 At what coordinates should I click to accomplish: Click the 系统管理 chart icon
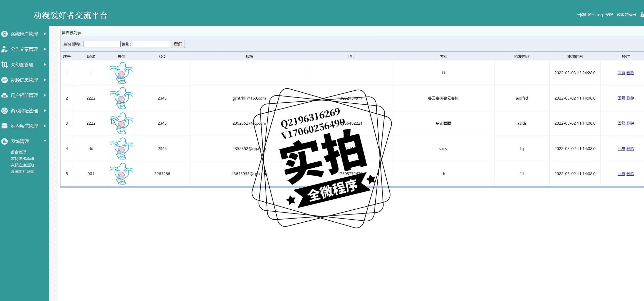pos(4,141)
